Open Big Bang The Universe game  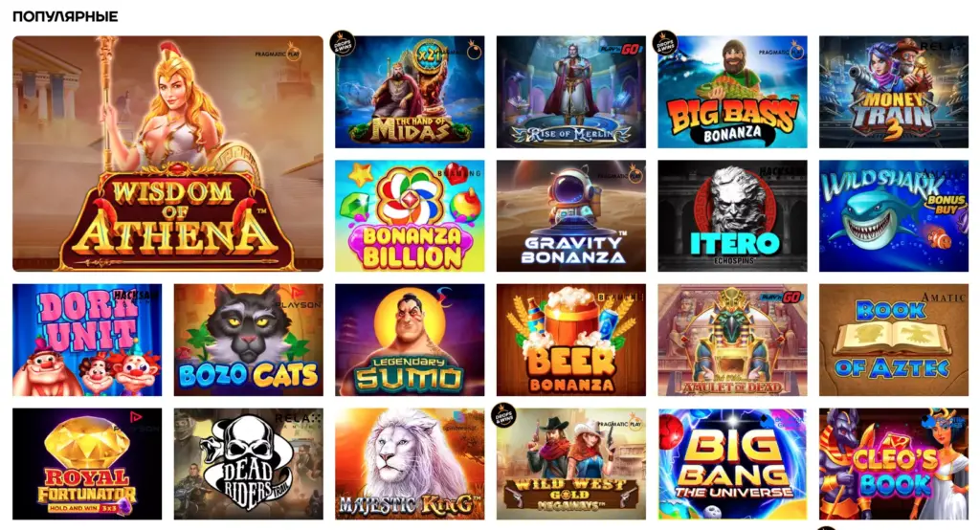pos(732,464)
